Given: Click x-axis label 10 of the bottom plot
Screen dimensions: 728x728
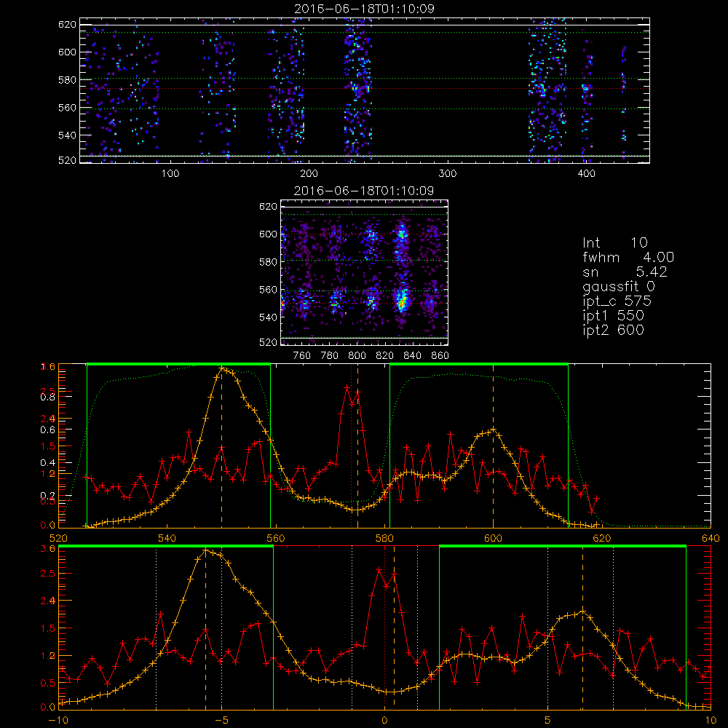Looking at the screenshot, I should pyautogui.click(x=711, y=721).
